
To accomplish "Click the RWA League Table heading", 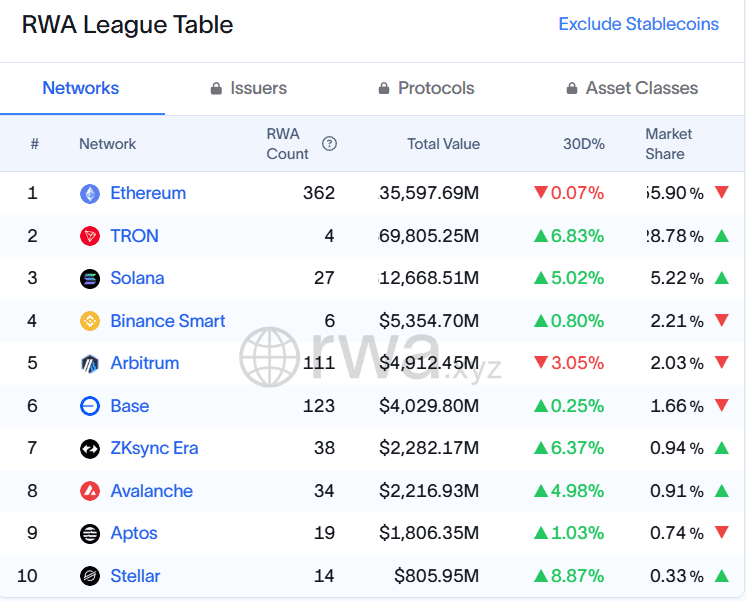I will coord(128,25).
